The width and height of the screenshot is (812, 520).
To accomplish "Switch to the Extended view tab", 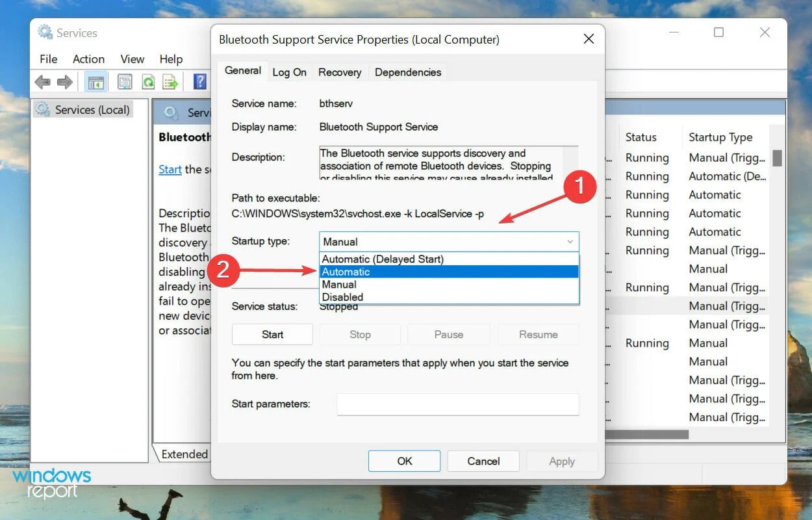I will click(x=184, y=454).
